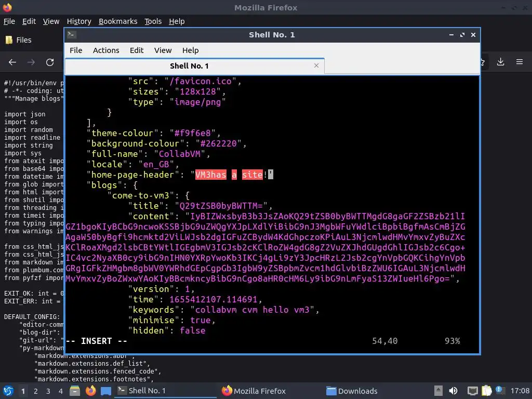Switch to workspace 3 in the pager
Screen dimensions: 532x399
[48, 391]
